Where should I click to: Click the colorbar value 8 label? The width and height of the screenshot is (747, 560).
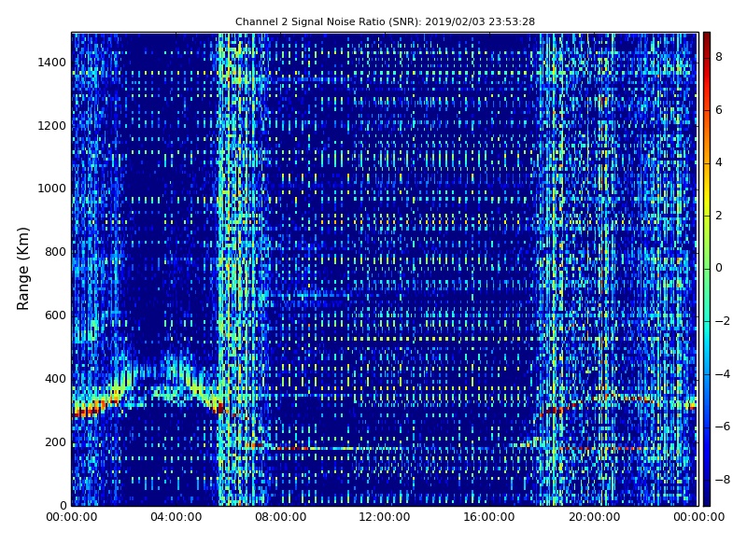pos(719,57)
